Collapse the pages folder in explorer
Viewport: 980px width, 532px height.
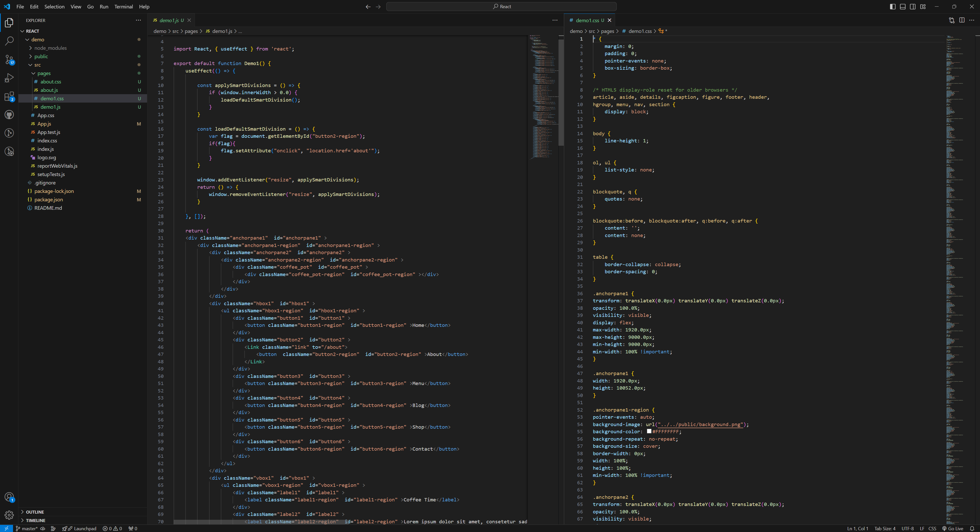coord(44,73)
